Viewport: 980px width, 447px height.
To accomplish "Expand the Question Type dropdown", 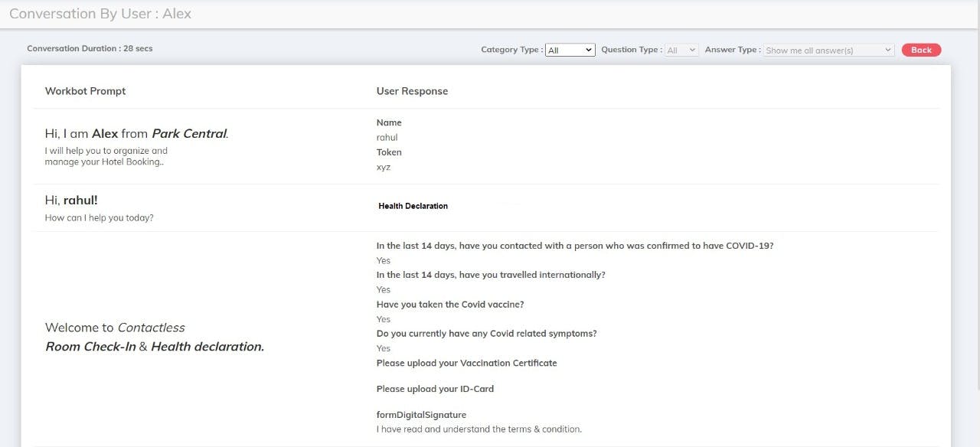I will (x=681, y=50).
